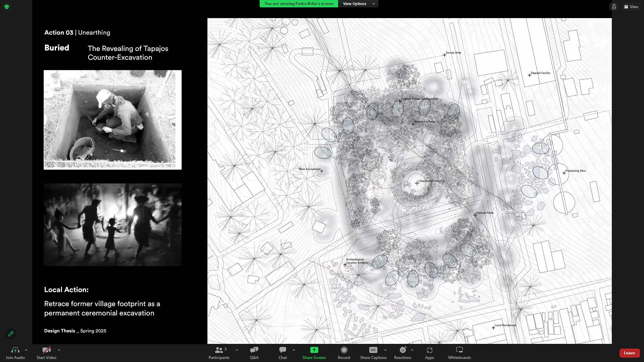This screenshot has width=644, height=362.
Task: Click the 'You are viewing Pedro Brito's screen' banner
Action: click(x=299, y=4)
